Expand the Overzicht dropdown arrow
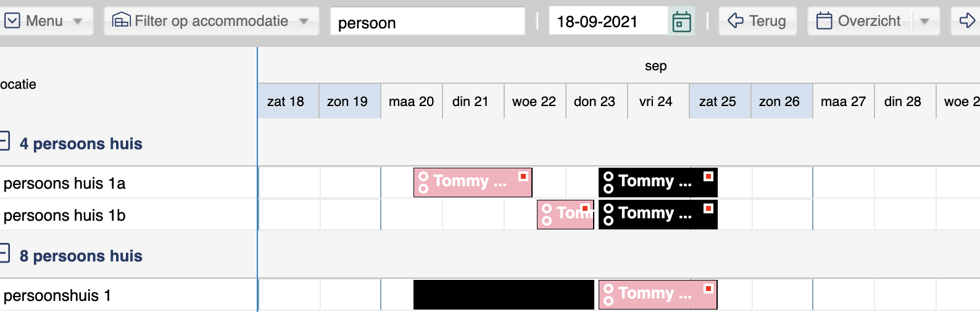 [x=924, y=21]
